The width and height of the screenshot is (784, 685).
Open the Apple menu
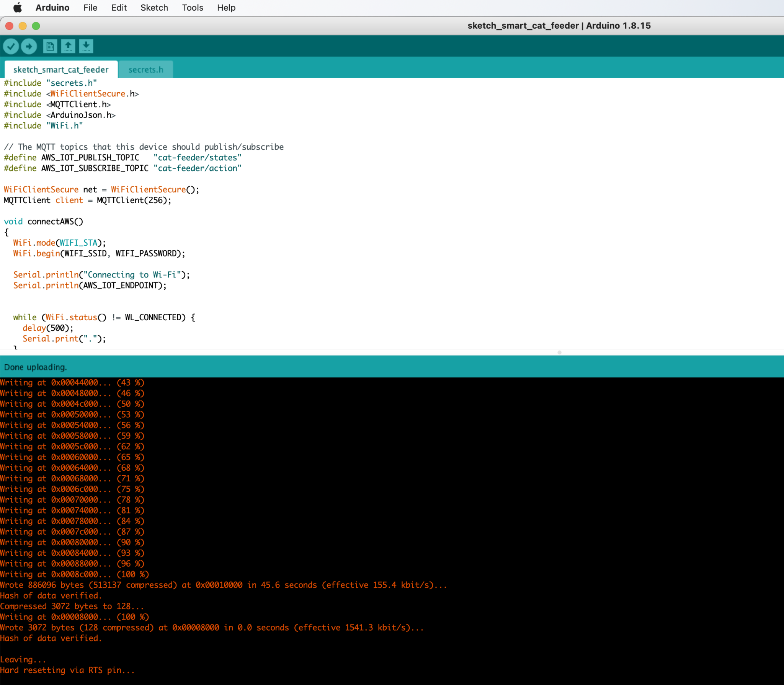[x=18, y=8]
